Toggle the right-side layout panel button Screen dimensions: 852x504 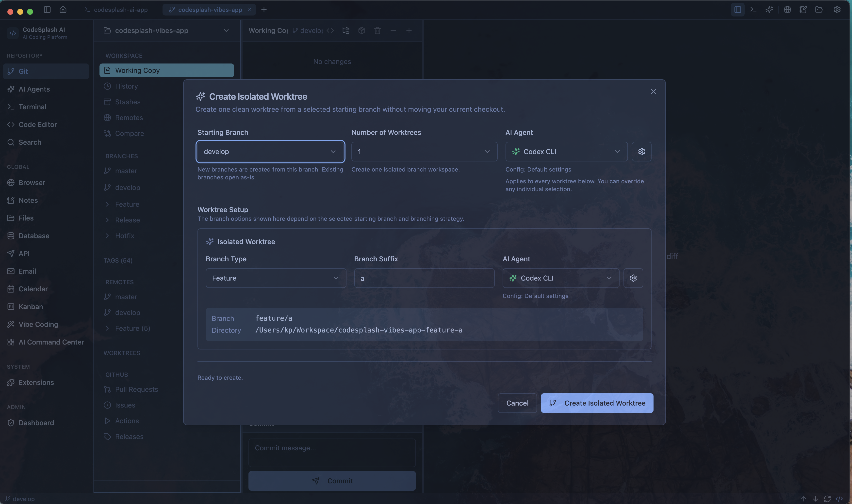pyautogui.click(x=737, y=10)
